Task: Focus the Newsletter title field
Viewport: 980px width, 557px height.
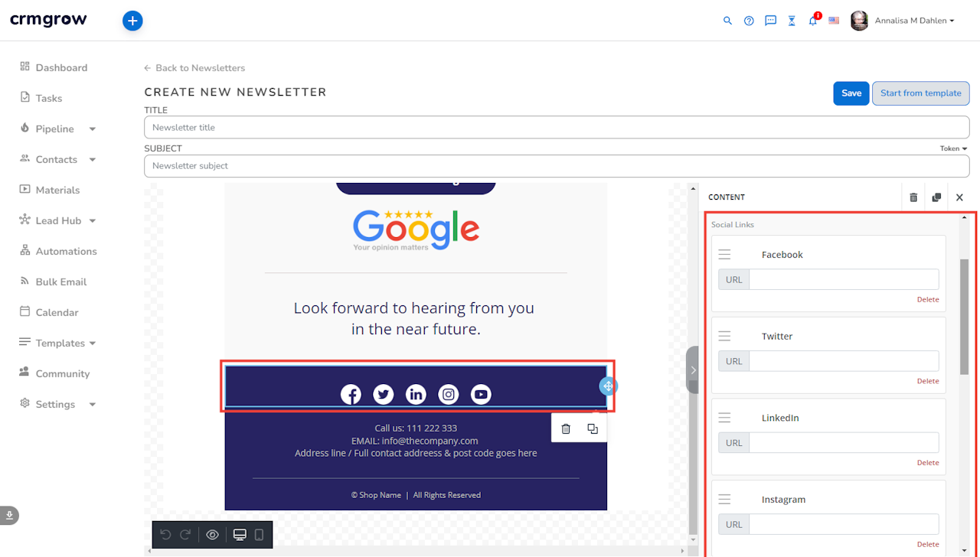Action: [557, 128]
